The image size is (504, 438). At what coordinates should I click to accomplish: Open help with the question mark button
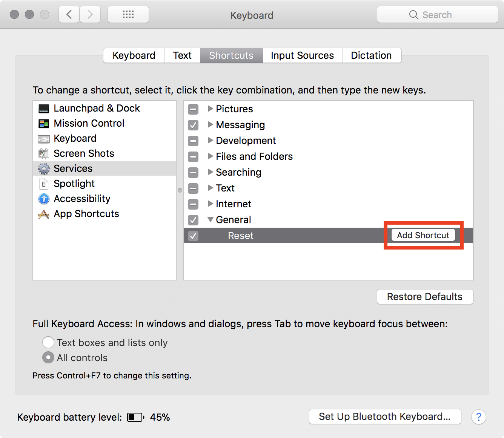pos(479,417)
